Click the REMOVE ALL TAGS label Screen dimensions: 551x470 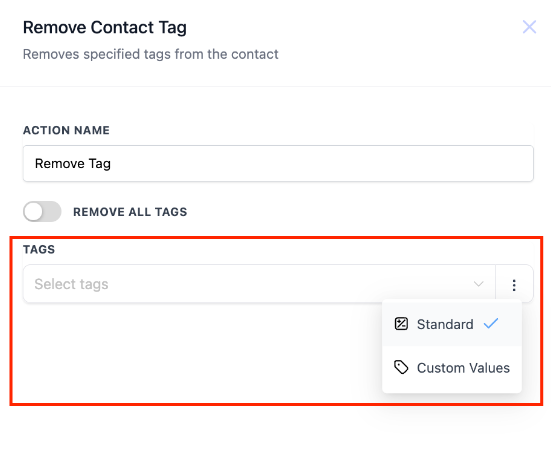130,212
